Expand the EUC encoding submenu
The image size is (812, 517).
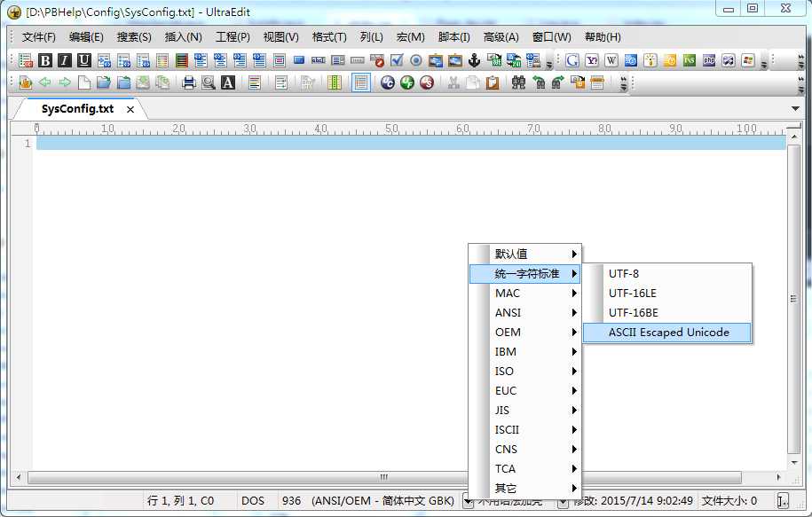click(524, 391)
